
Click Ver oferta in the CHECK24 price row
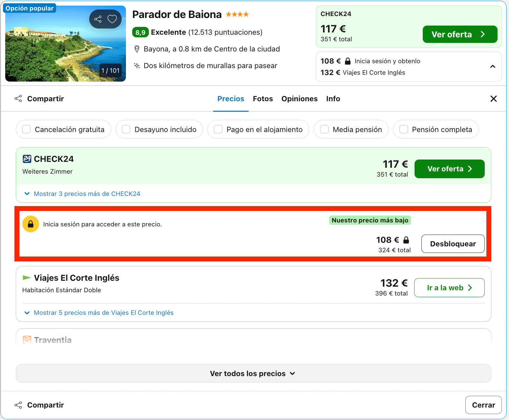pyautogui.click(x=450, y=169)
